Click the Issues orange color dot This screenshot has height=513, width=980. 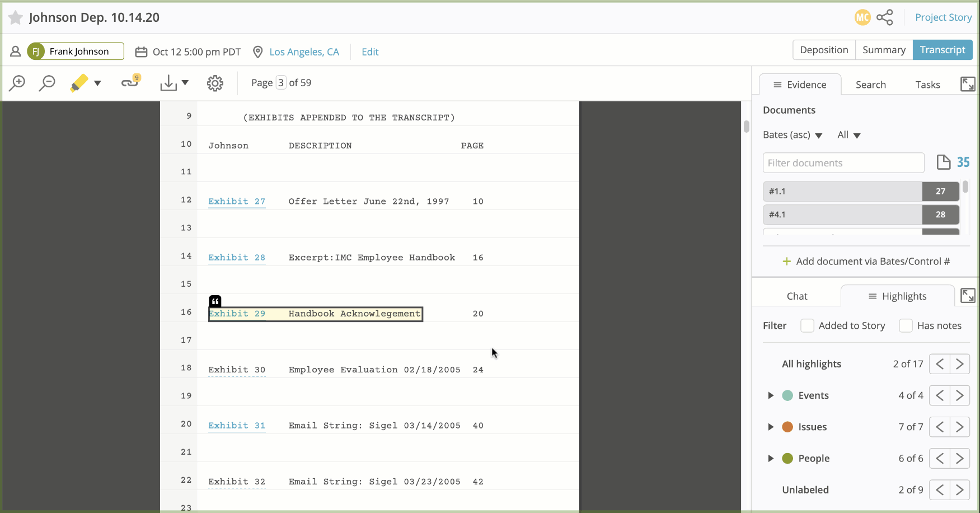tap(787, 427)
